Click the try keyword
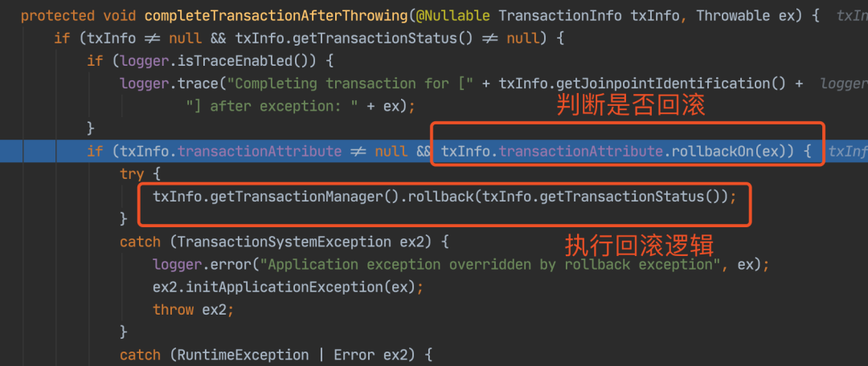 132,173
